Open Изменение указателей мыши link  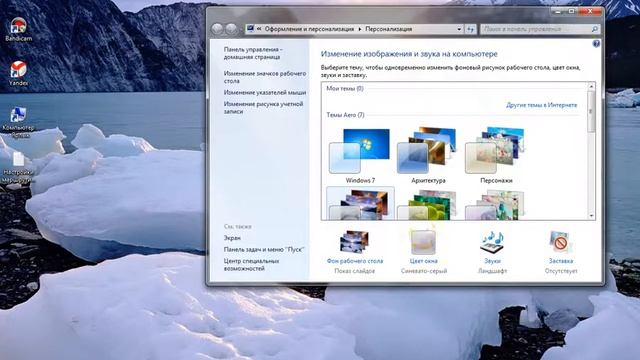pos(264,93)
